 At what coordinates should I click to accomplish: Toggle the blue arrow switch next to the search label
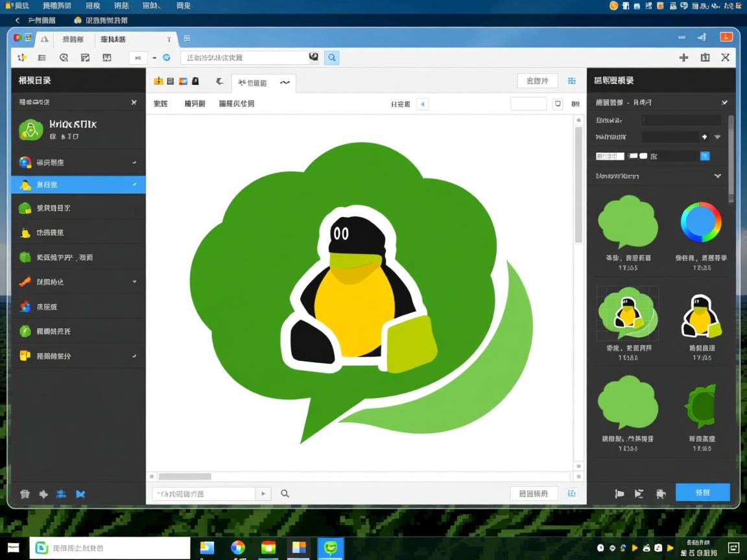coord(422,104)
